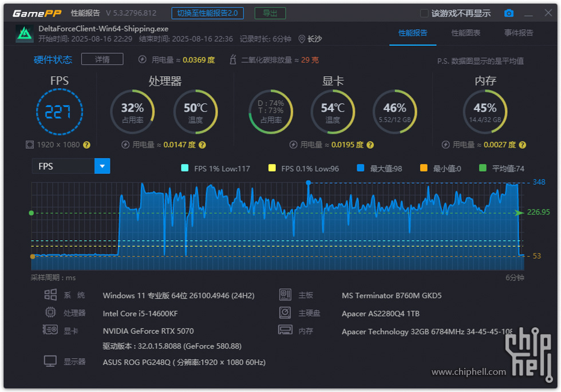Click NVIDIA GeForce RTX 5070 text
The image size is (561, 392).
click(148, 331)
